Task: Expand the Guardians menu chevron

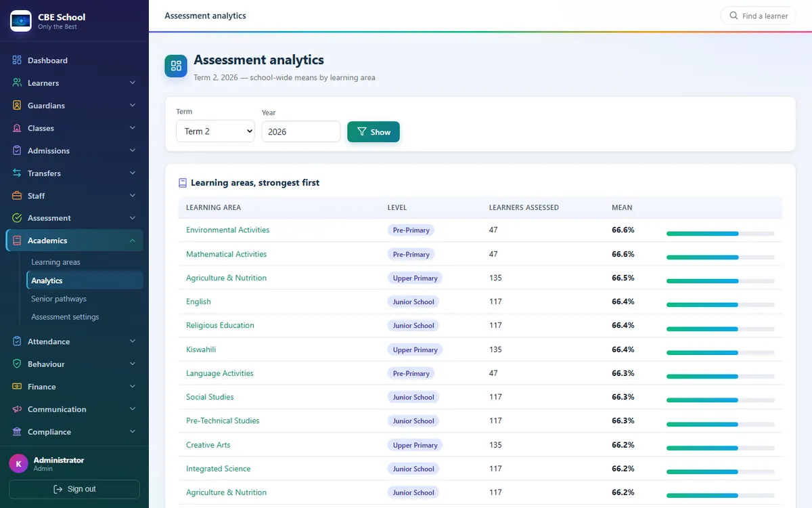Action: click(133, 106)
